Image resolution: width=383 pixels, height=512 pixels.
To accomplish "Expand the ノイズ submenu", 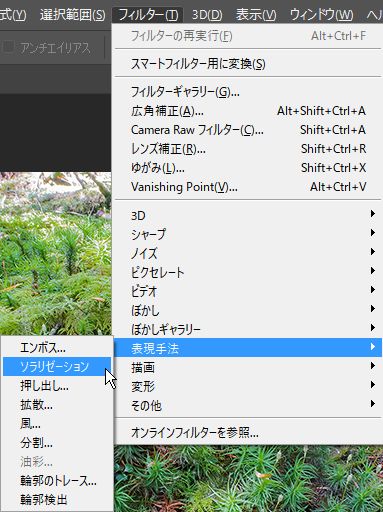I will pyautogui.click(x=248, y=253).
